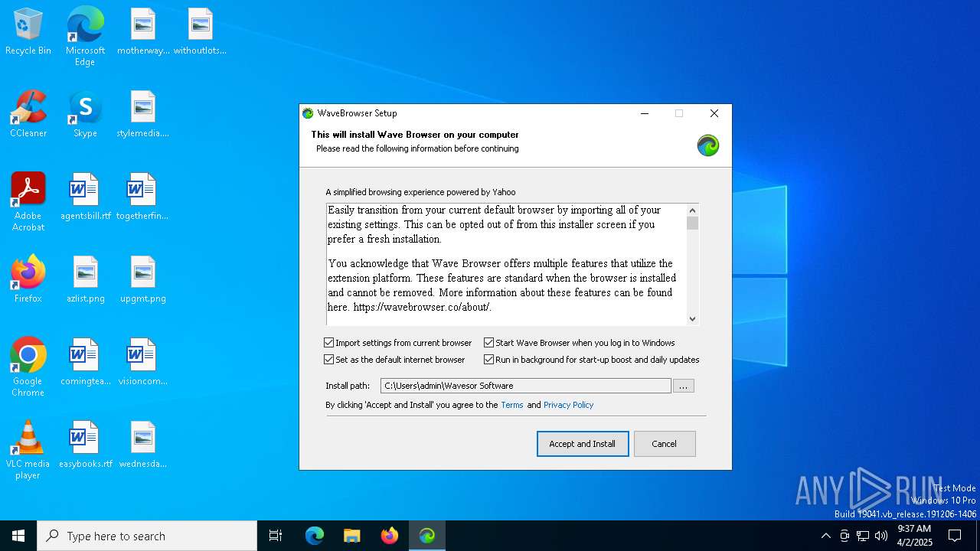Screen dimensions: 980x551
Task: Open the Windows Start menu
Action: click(x=18, y=536)
